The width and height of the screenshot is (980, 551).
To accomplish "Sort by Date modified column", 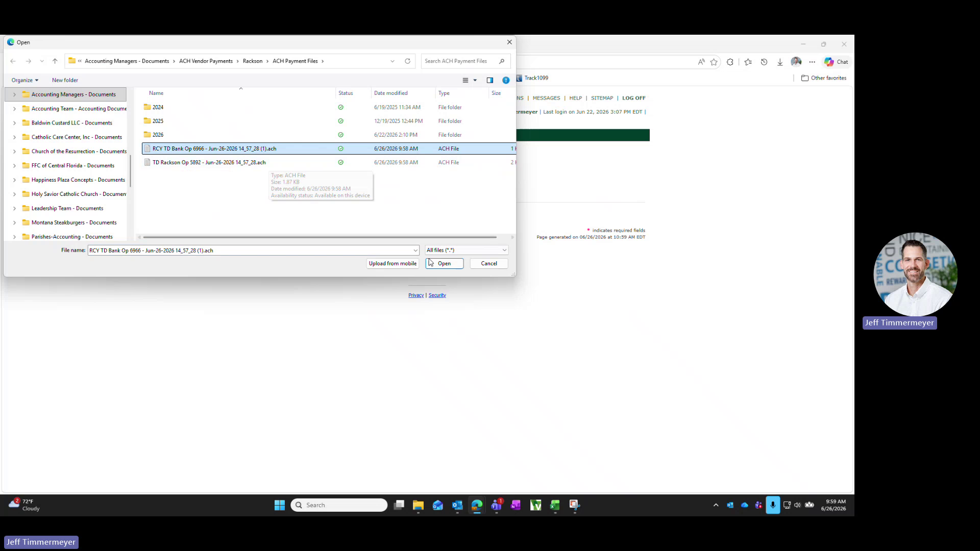I will [390, 93].
